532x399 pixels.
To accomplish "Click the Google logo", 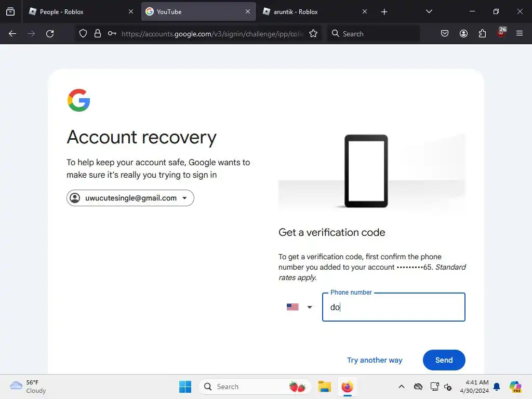I will (x=79, y=100).
